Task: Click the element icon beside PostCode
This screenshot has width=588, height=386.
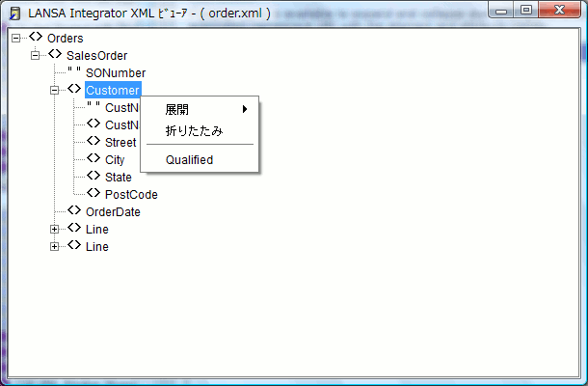Action: (x=94, y=193)
